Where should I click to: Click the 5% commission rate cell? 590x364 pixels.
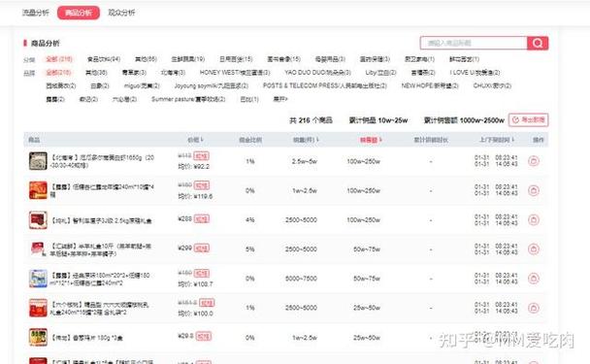coord(250,249)
